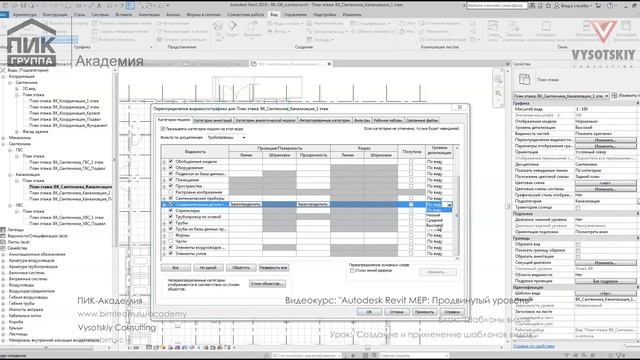Click the favorites star icon in title bar
This screenshot has width=640, height=360.
click(549, 6)
